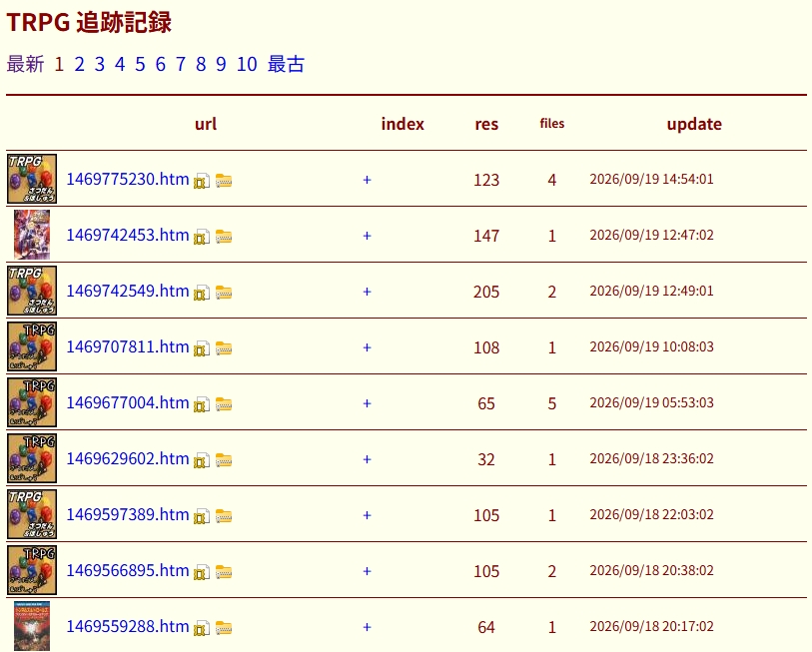Image resolution: width=812 pixels, height=652 pixels.
Task: Click the document icon beside 1469742453.htm
Action: point(202,238)
